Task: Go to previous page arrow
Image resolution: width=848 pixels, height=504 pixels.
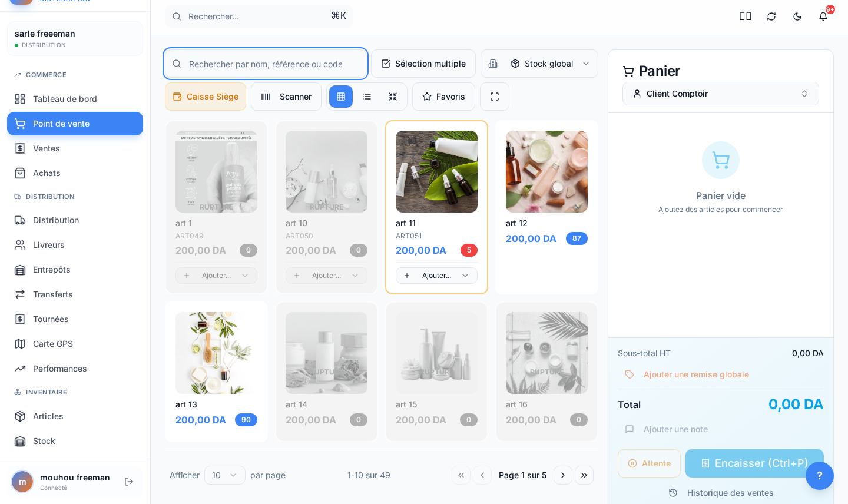Action: [x=482, y=475]
